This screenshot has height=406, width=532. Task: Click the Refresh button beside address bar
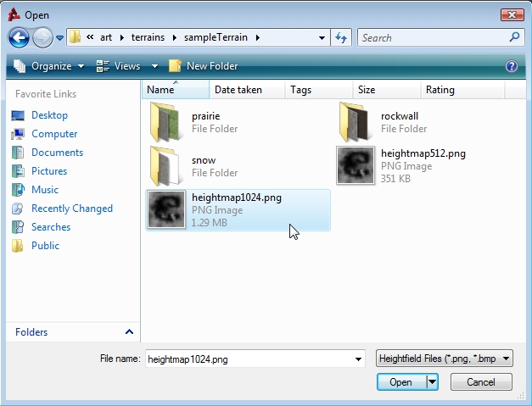point(341,37)
